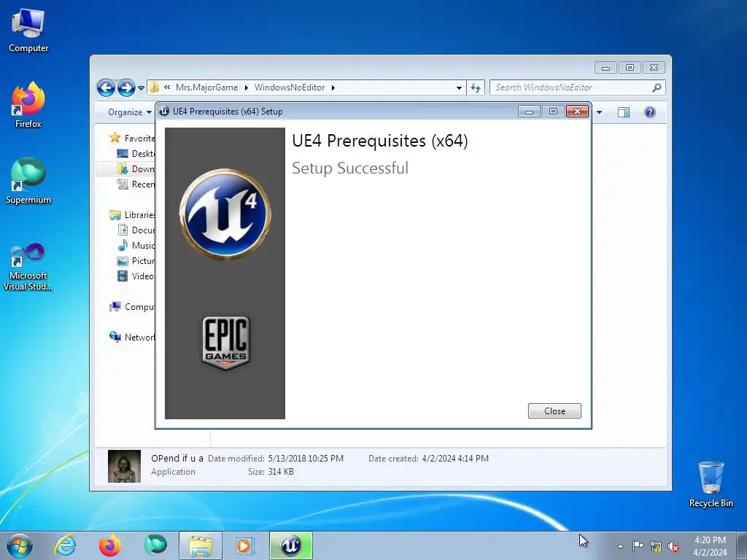Image resolution: width=747 pixels, height=560 pixels.
Task: Select Mrs.MajorGame in address path
Action: click(x=206, y=87)
